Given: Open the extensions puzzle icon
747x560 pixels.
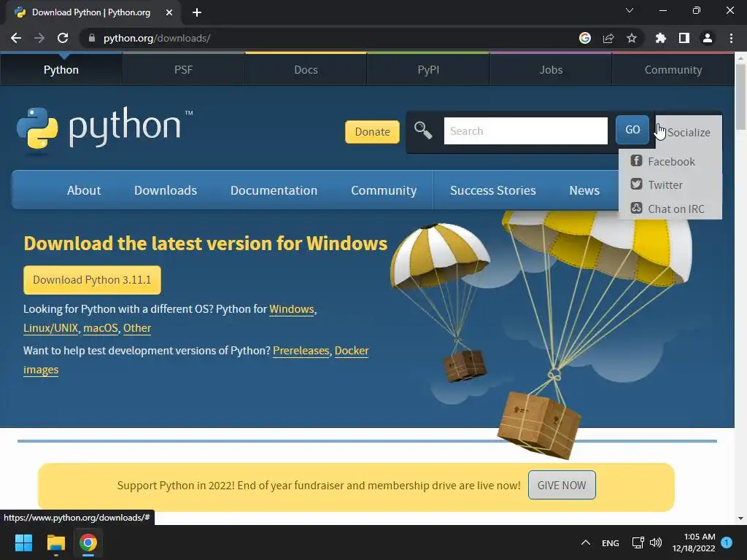Looking at the screenshot, I should 660,38.
